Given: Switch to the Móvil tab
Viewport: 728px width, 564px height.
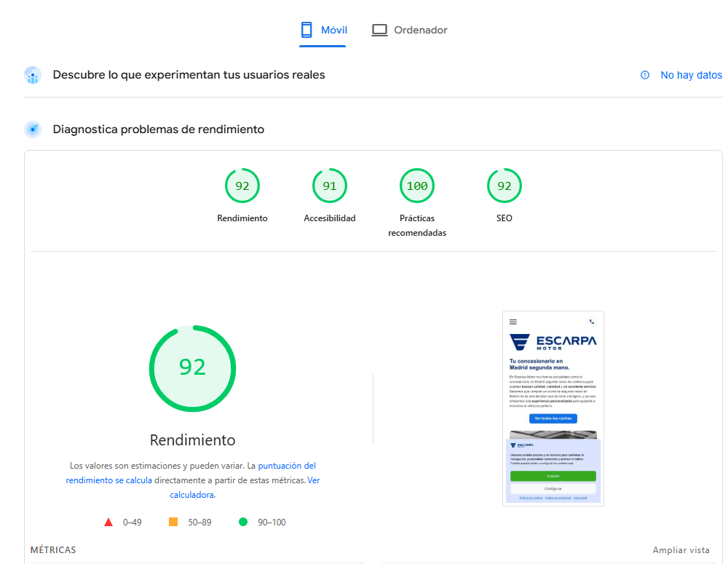Looking at the screenshot, I should (x=323, y=31).
